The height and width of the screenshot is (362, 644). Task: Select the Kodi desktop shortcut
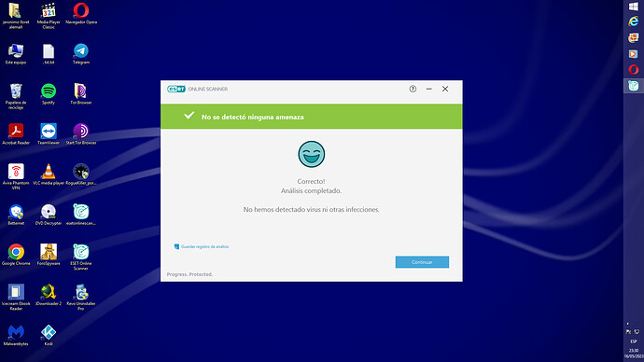click(x=49, y=335)
